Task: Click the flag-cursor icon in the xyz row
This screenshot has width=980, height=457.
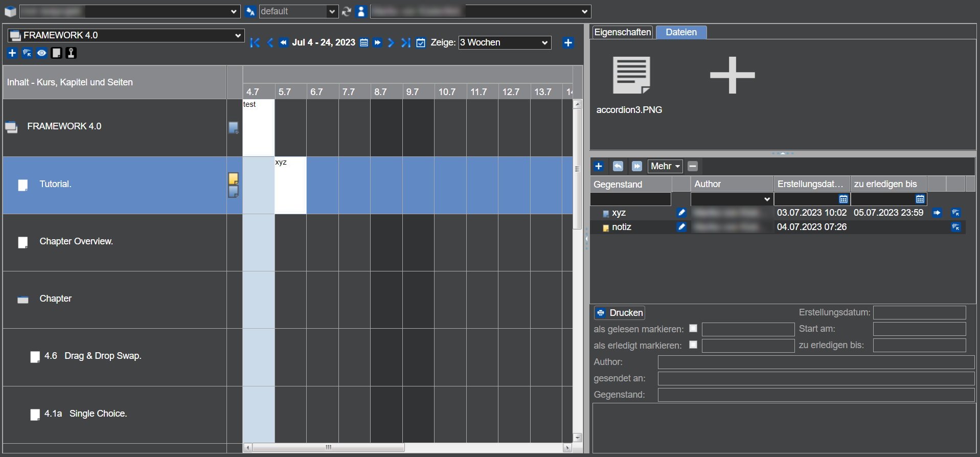Action: pos(956,213)
